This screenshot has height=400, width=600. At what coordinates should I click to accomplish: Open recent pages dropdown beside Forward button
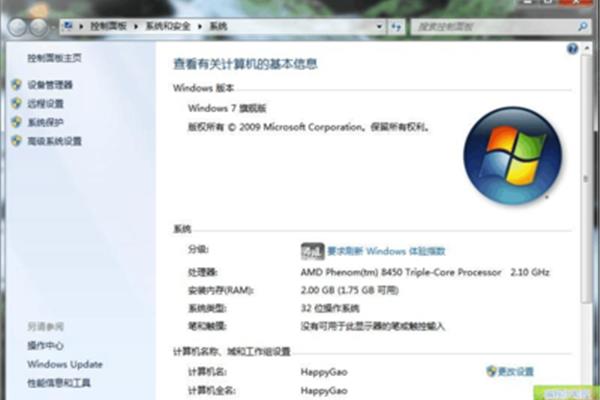53,28
